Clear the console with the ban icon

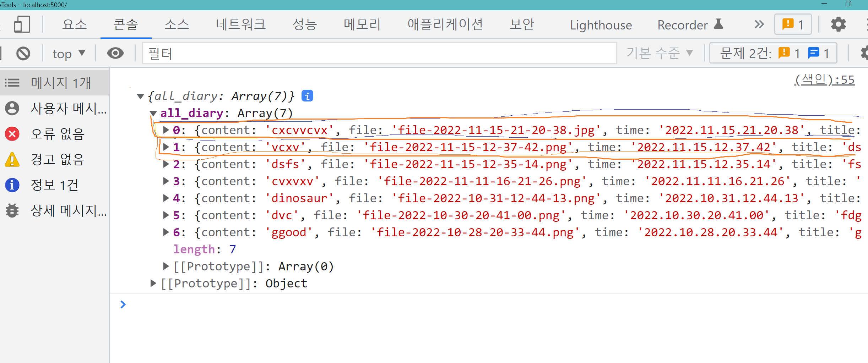pos(23,54)
